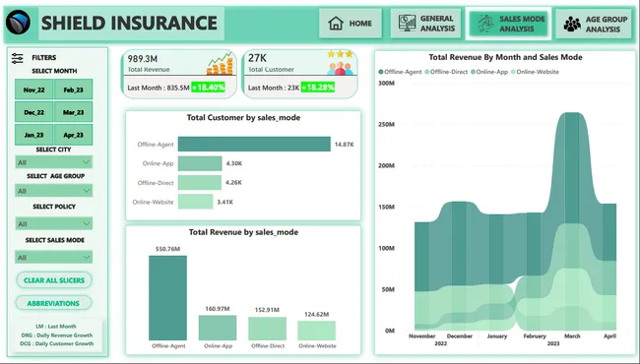
Task: Click the +18.28% customer growth badge
Action: [318, 88]
